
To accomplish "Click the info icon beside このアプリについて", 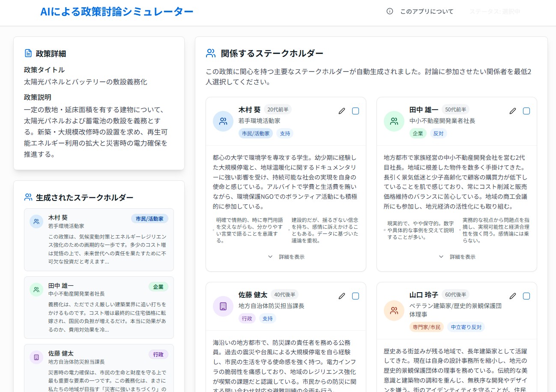I will tap(389, 12).
